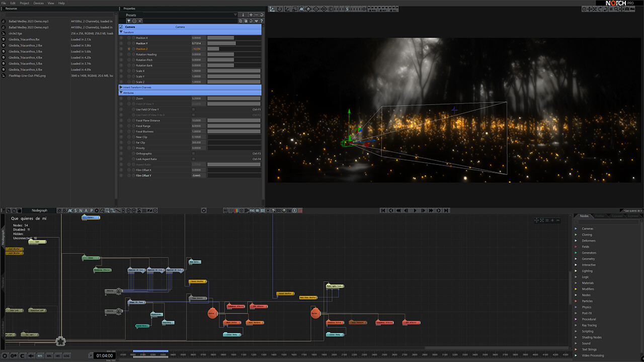The width and height of the screenshot is (644, 362).
Task: Click the AK icon in the nodegraph toolbar
Action: (x=70, y=211)
